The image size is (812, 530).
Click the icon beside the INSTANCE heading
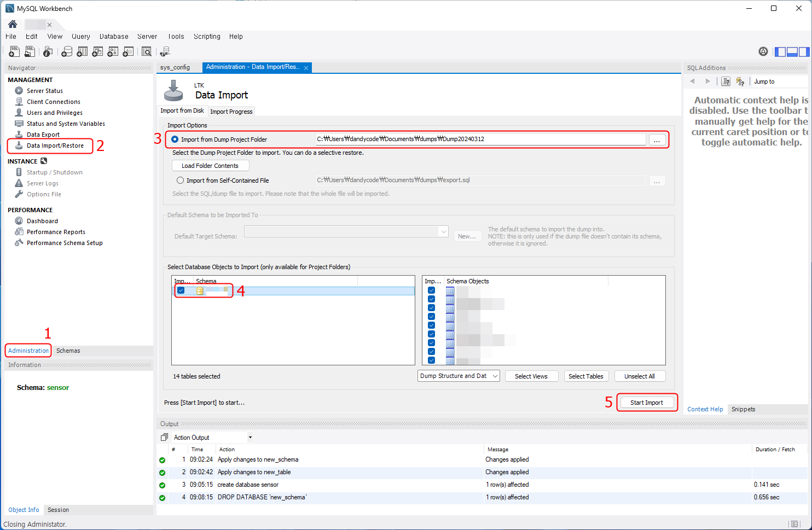[x=44, y=161]
